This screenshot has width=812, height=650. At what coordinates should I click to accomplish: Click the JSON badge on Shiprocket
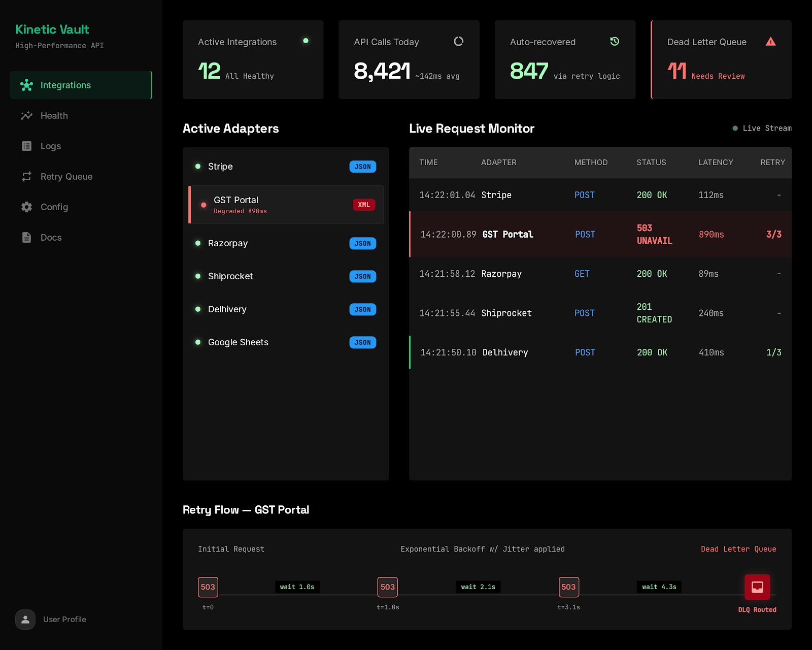click(x=363, y=276)
